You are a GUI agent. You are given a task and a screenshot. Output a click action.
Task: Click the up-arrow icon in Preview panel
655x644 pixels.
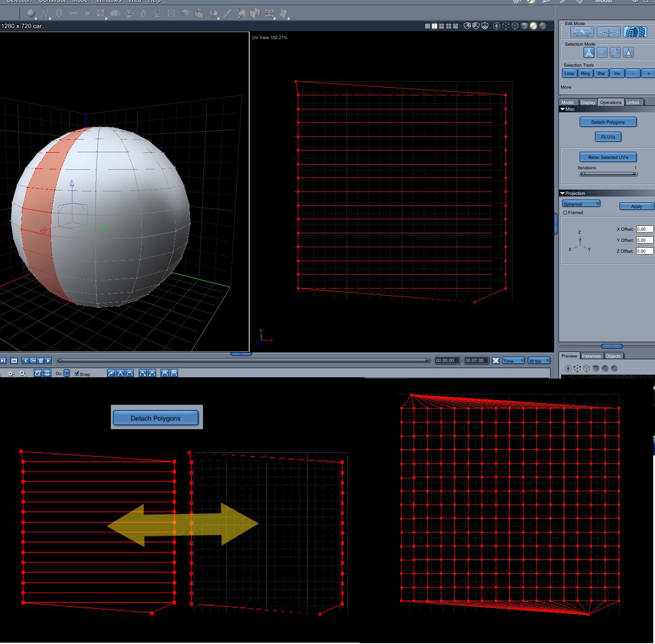568,369
